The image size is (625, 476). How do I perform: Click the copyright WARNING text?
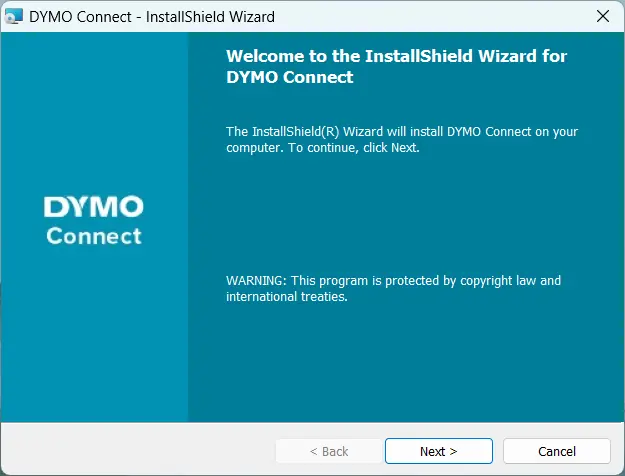coord(393,288)
